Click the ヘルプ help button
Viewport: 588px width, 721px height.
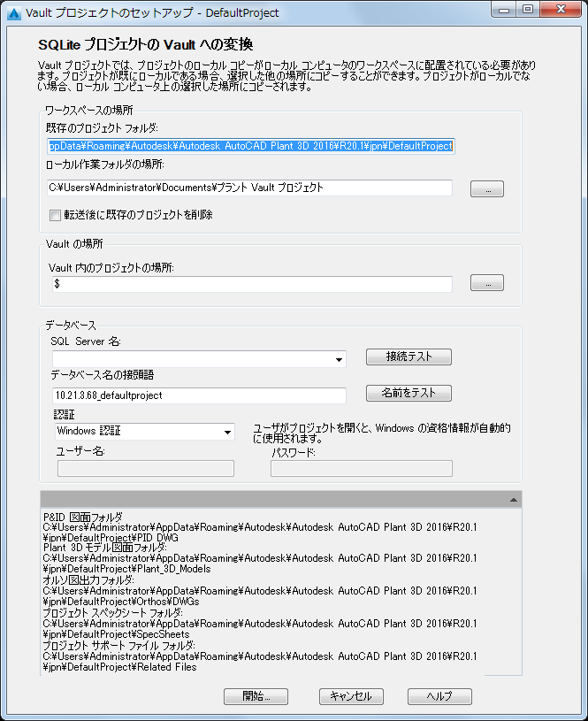[439, 696]
